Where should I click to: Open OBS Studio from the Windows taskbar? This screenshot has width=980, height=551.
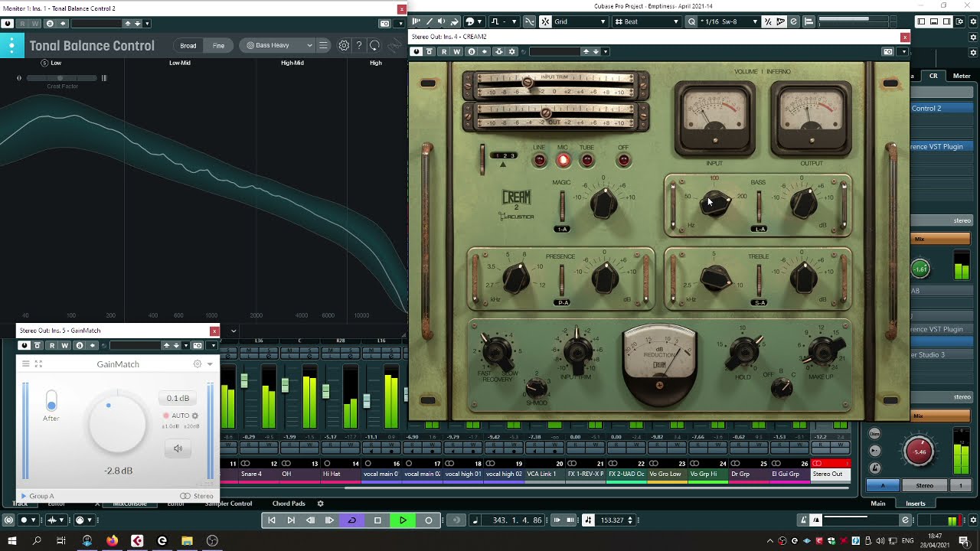tap(212, 541)
